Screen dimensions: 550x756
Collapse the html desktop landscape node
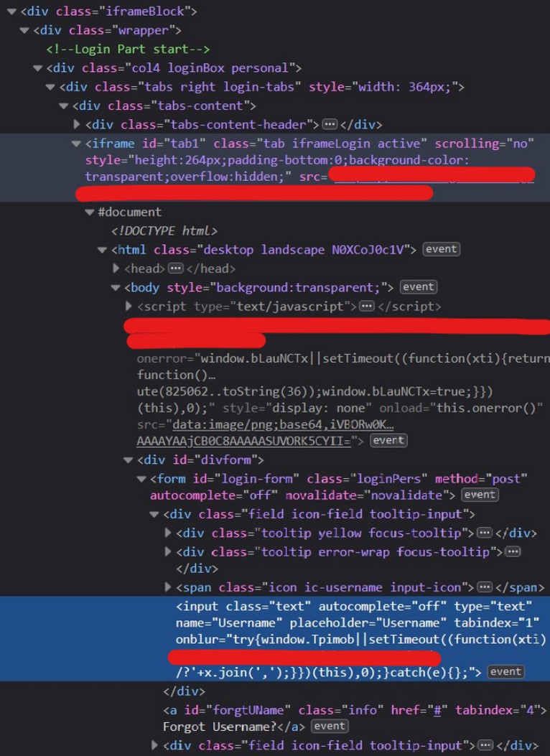tap(102, 250)
